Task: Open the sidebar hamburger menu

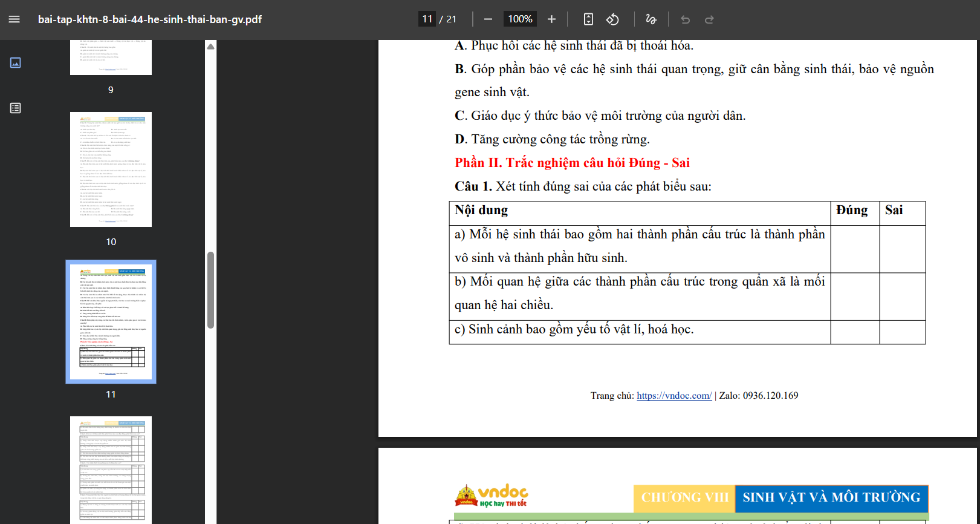Action: [15, 19]
